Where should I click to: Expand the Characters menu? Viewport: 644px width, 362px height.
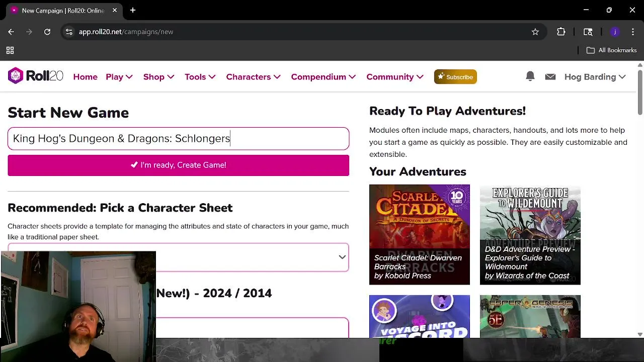point(254,77)
